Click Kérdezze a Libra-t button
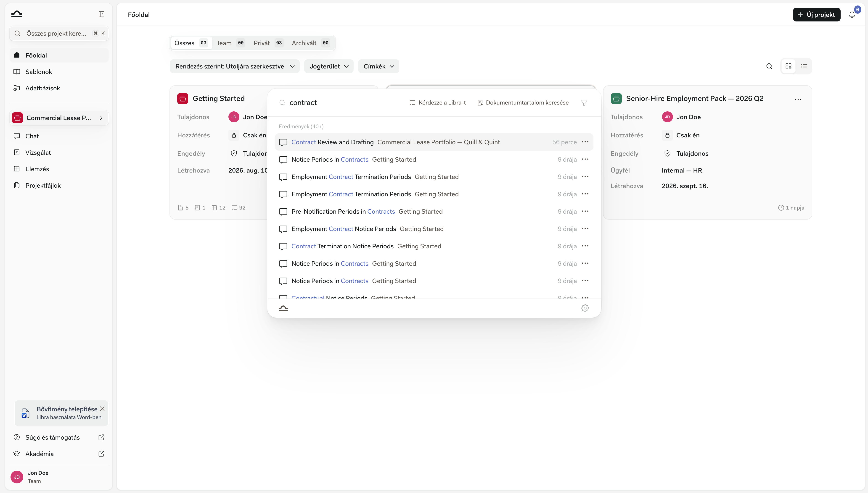 click(x=437, y=103)
